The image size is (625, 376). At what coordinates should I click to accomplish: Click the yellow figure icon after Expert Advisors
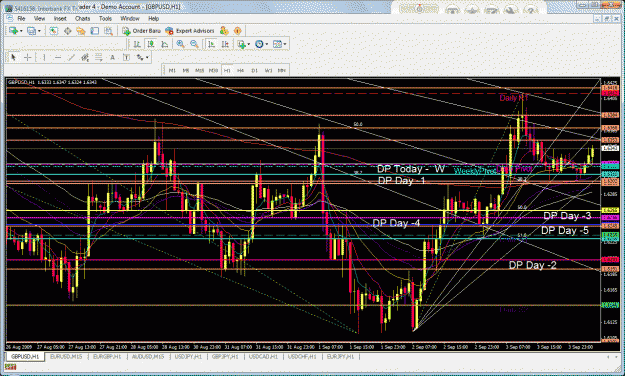(224, 31)
